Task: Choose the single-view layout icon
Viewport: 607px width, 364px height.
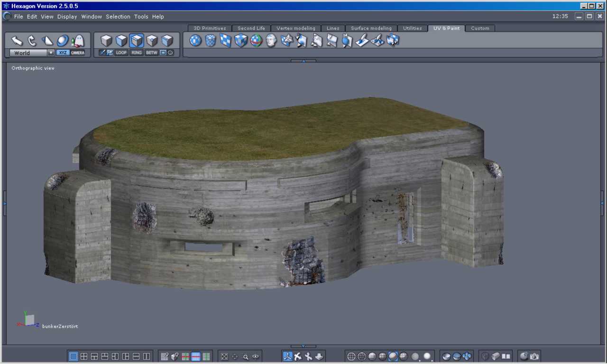Action: 74,356
